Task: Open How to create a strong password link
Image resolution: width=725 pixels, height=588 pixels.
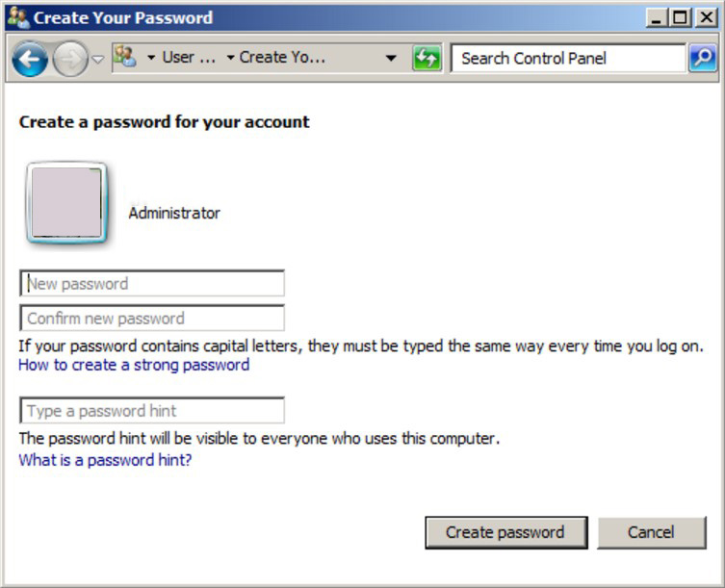Action: point(134,365)
